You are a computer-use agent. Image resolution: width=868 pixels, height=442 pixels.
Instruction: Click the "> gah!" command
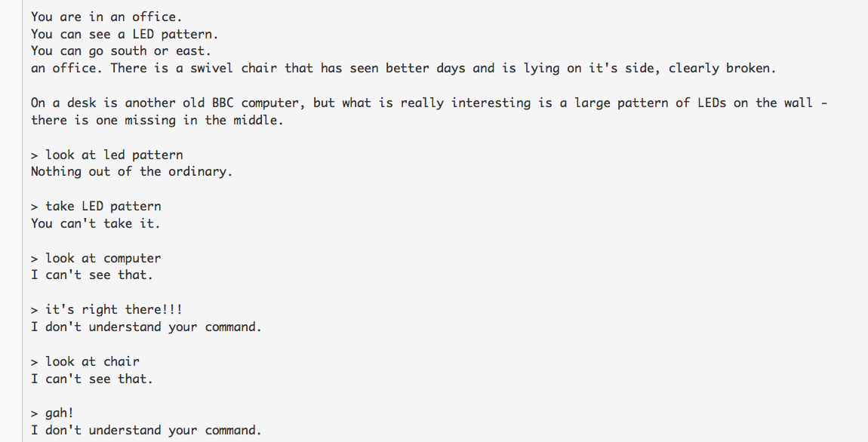point(53,413)
